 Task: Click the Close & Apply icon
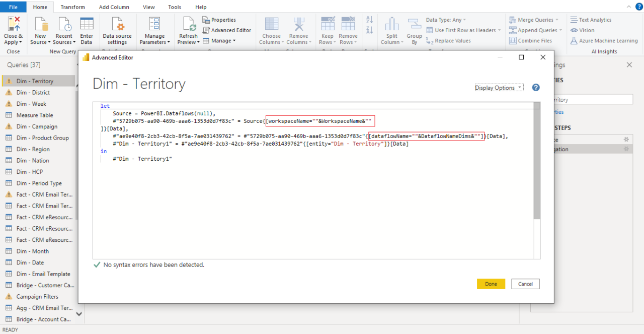click(x=13, y=25)
